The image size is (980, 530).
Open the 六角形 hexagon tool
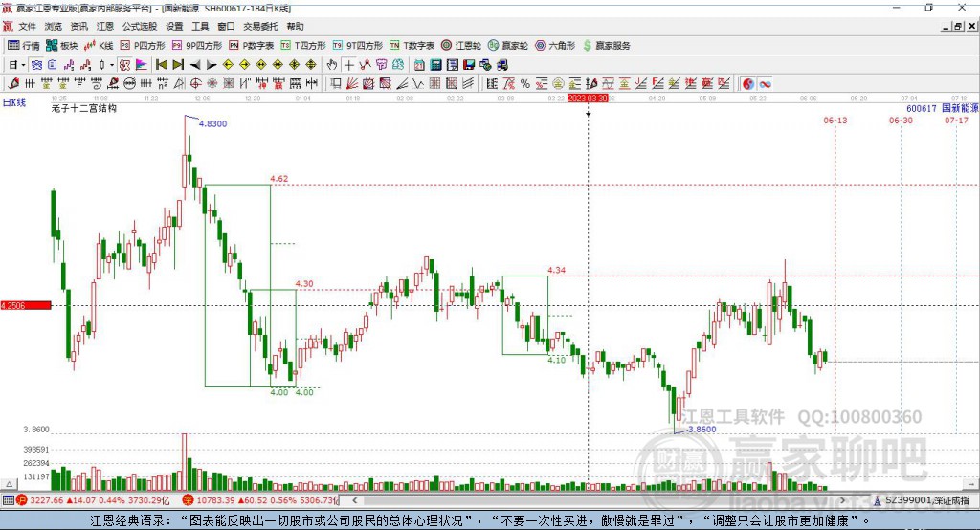(x=555, y=46)
